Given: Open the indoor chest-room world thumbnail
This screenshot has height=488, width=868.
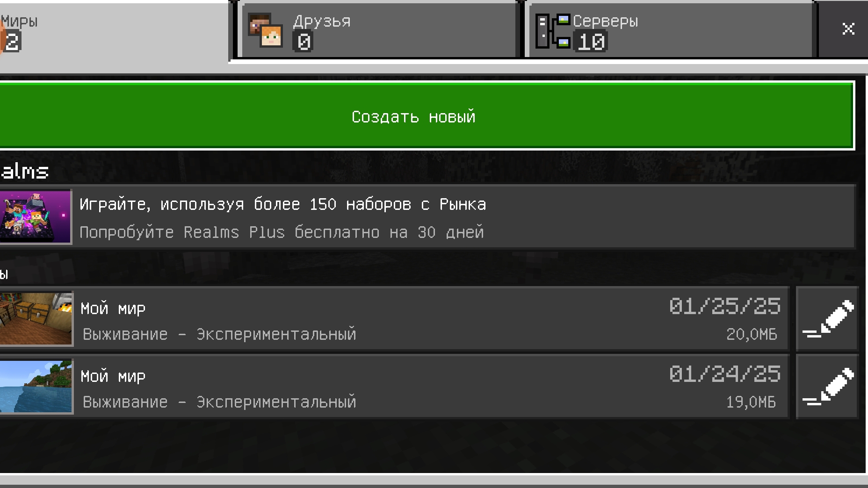Looking at the screenshot, I should point(36,319).
